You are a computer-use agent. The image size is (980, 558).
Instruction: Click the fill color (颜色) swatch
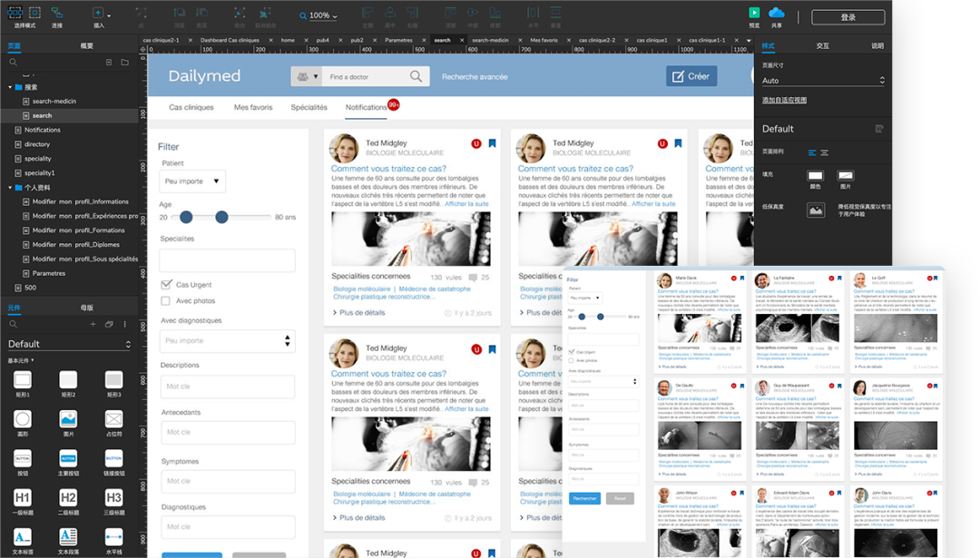point(815,175)
